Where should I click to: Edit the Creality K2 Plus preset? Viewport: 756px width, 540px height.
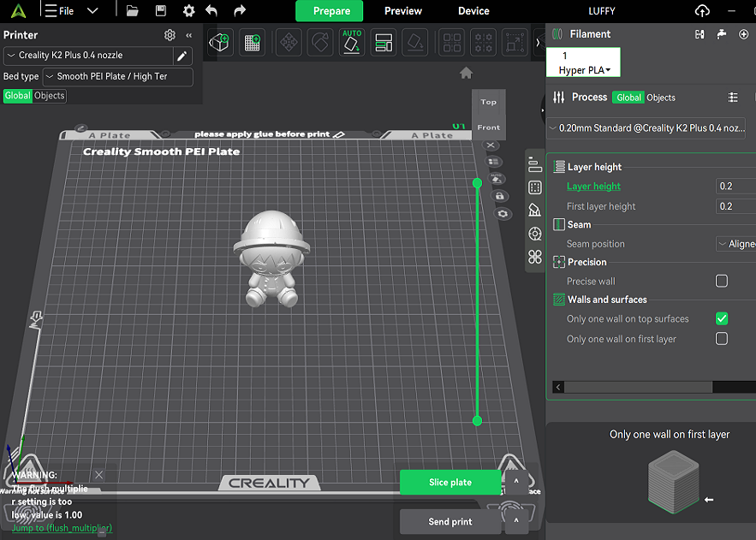182,56
